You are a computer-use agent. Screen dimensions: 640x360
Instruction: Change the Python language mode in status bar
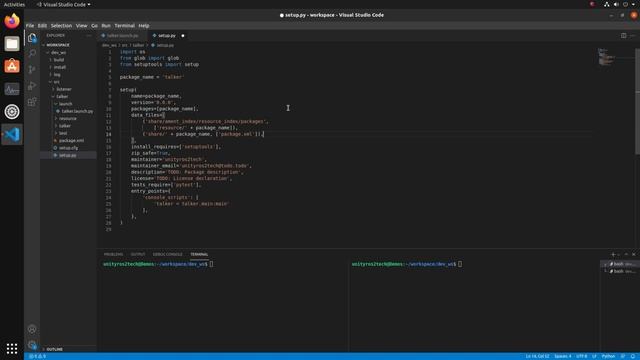(608, 356)
